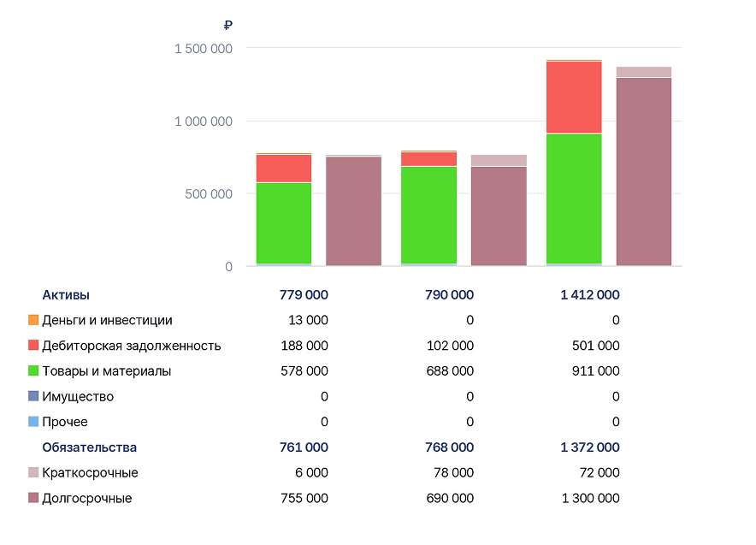Select the receivables value 501 000
The height and width of the screenshot is (545, 756).
pos(596,346)
